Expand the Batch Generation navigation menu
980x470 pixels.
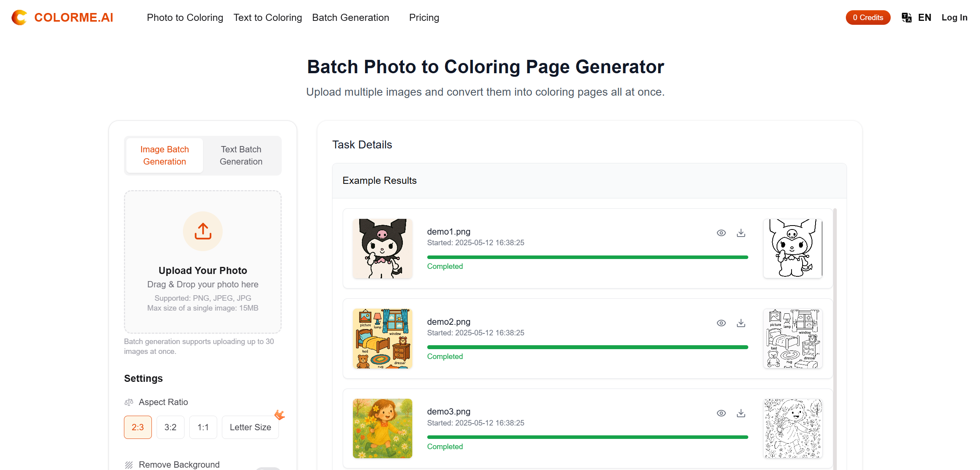(x=351, y=17)
